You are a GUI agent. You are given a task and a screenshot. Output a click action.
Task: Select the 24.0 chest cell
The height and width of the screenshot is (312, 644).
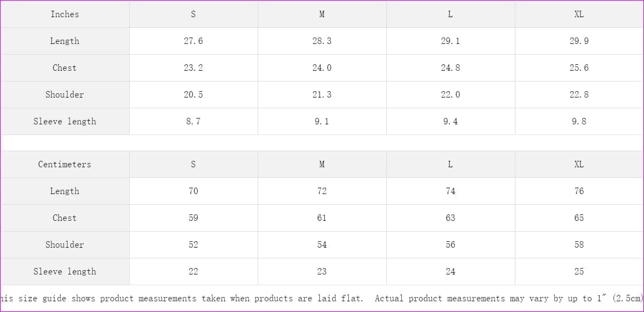pos(322,68)
